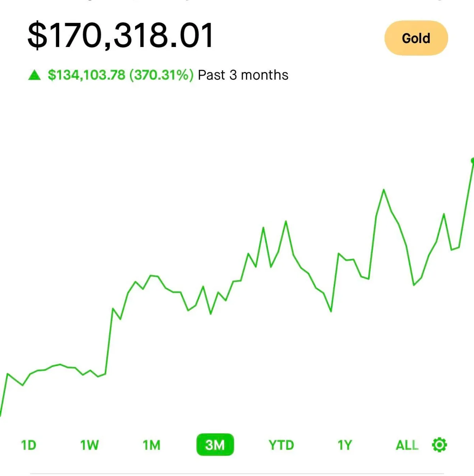Show the 1M chart view

(x=152, y=445)
